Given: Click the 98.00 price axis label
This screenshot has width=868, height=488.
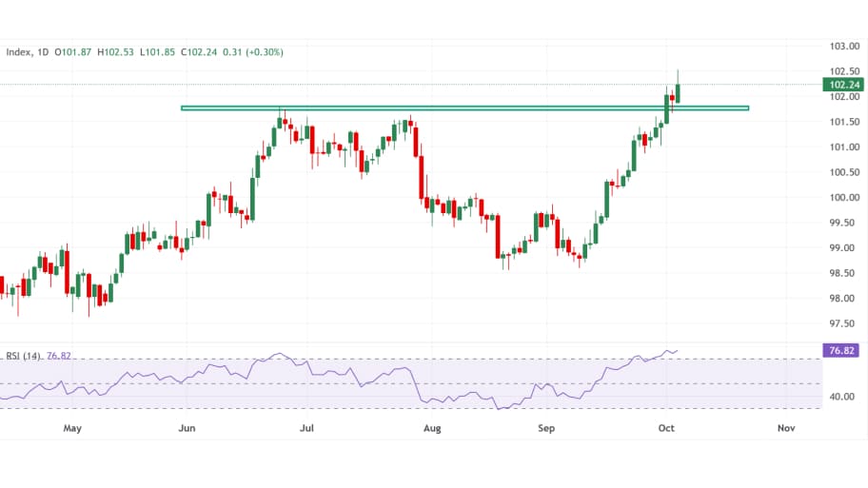Looking at the screenshot, I should (844, 299).
